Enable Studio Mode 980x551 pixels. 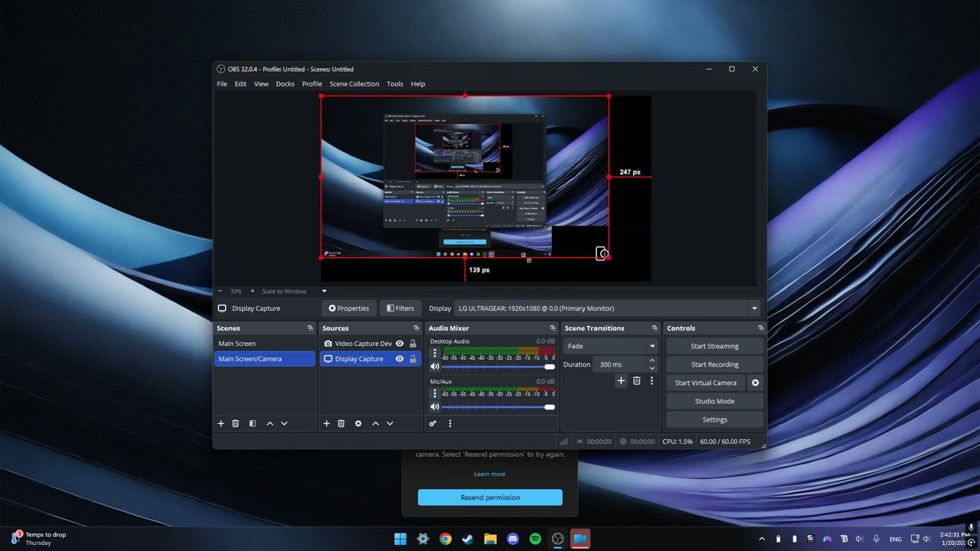point(715,401)
